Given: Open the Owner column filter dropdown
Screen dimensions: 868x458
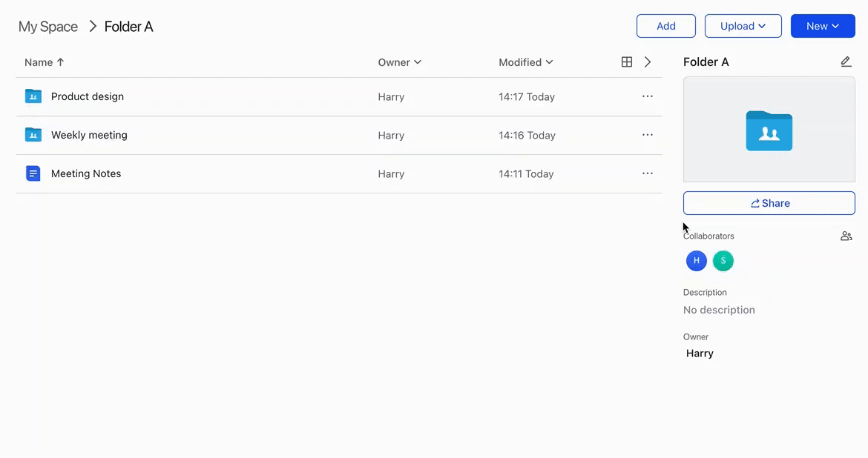Looking at the screenshot, I should click(x=400, y=62).
